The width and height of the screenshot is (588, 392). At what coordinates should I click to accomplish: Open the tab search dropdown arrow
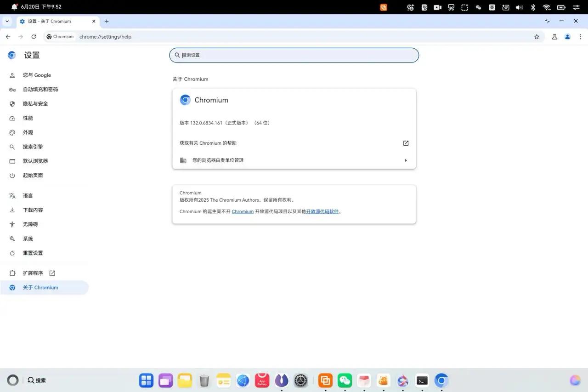(7, 21)
